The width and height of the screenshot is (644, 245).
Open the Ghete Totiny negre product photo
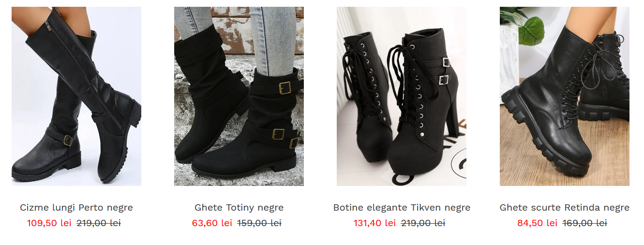pos(239,96)
